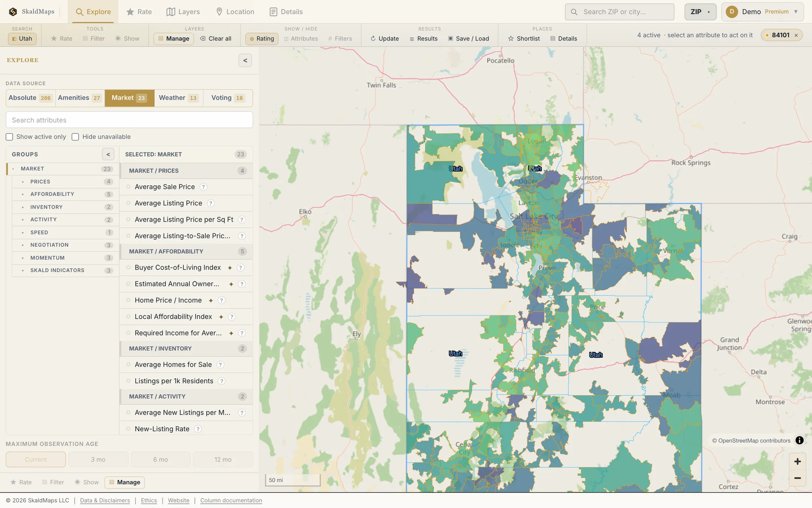Open help for Home Price / Income
Viewport: 812px width, 508px height.
click(x=221, y=300)
